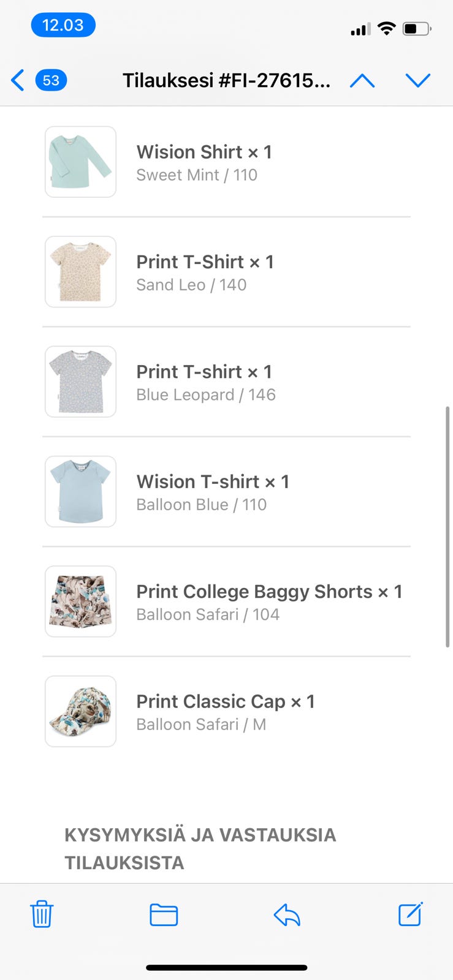The image size is (453, 980).
Task: Open the Sweet Mint Wision Shirt thumbnail
Action: click(x=80, y=162)
